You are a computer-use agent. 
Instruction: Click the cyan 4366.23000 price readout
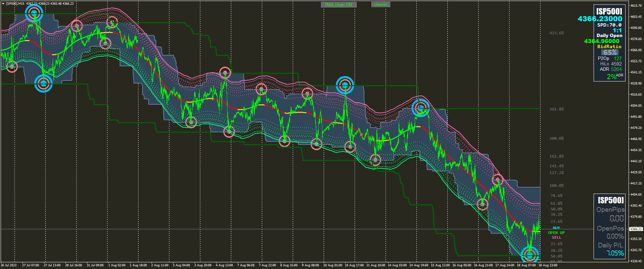tap(600, 19)
